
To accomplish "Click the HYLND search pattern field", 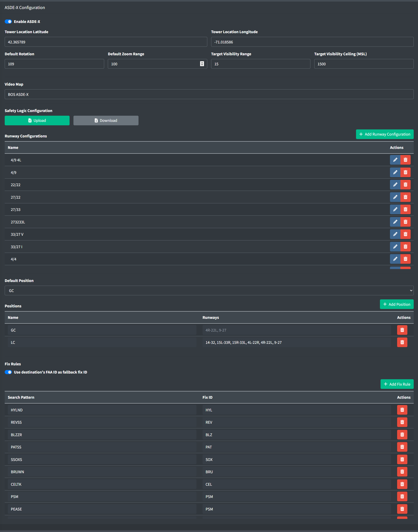I will click(x=102, y=410).
